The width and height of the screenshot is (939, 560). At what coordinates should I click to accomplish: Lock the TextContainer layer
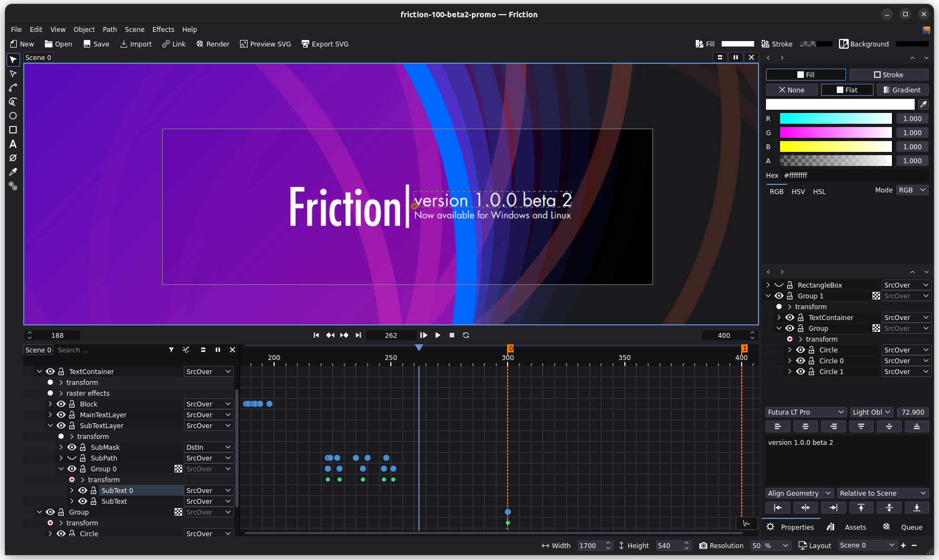(x=61, y=371)
